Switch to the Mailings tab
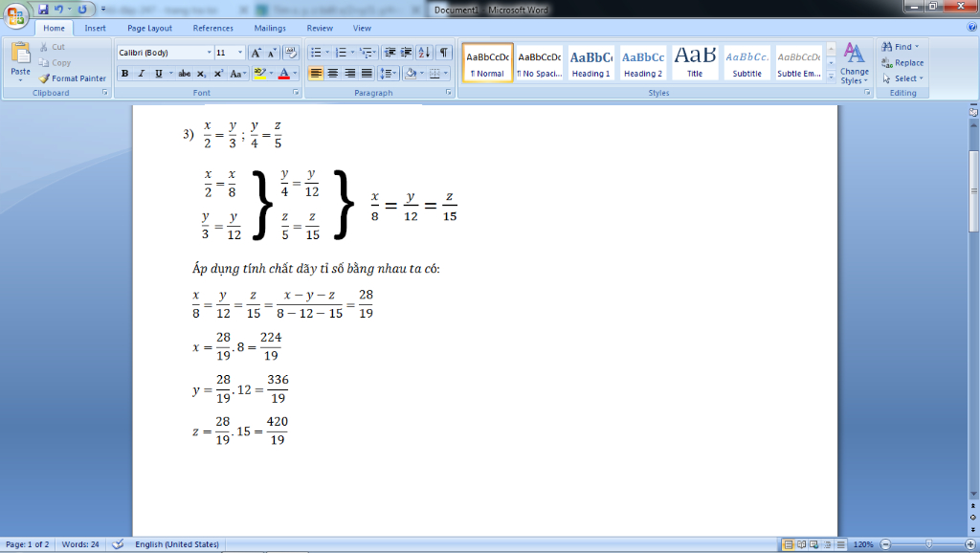Image resolution: width=980 pixels, height=553 pixels. click(x=270, y=28)
